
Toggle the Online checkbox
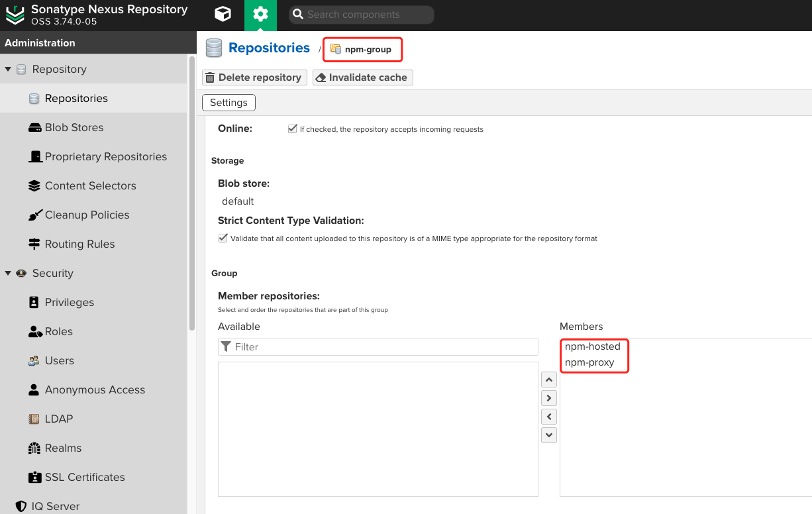pyautogui.click(x=292, y=129)
